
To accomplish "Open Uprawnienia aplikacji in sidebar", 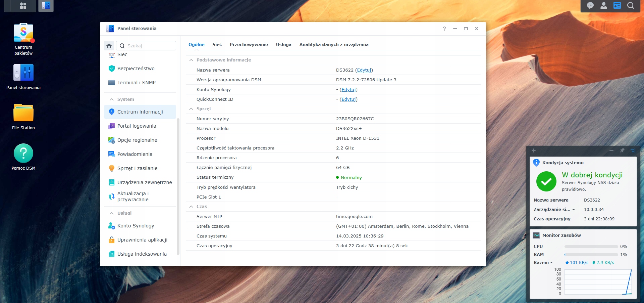I will [x=140, y=240].
